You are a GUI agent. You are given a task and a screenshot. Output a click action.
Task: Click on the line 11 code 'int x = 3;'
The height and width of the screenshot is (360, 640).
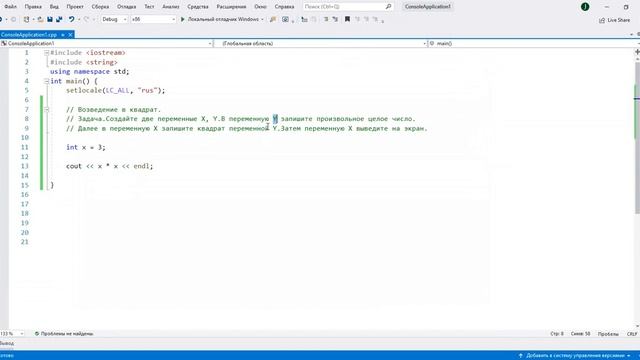coord(86,147)
